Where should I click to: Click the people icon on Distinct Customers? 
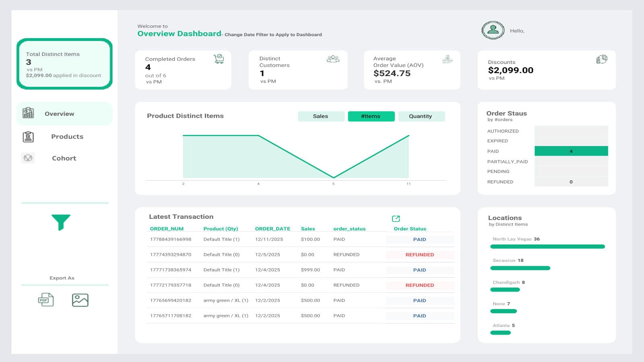coord(333,59)
